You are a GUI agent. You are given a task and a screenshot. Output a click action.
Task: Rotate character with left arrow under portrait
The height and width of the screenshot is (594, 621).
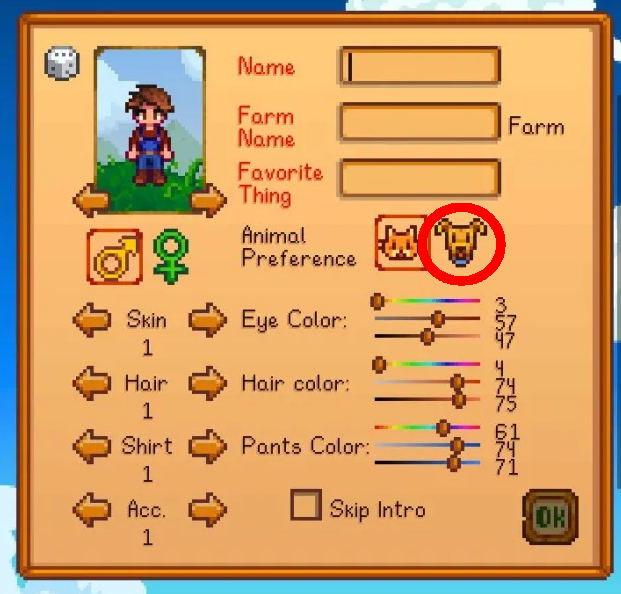[91, 200]
